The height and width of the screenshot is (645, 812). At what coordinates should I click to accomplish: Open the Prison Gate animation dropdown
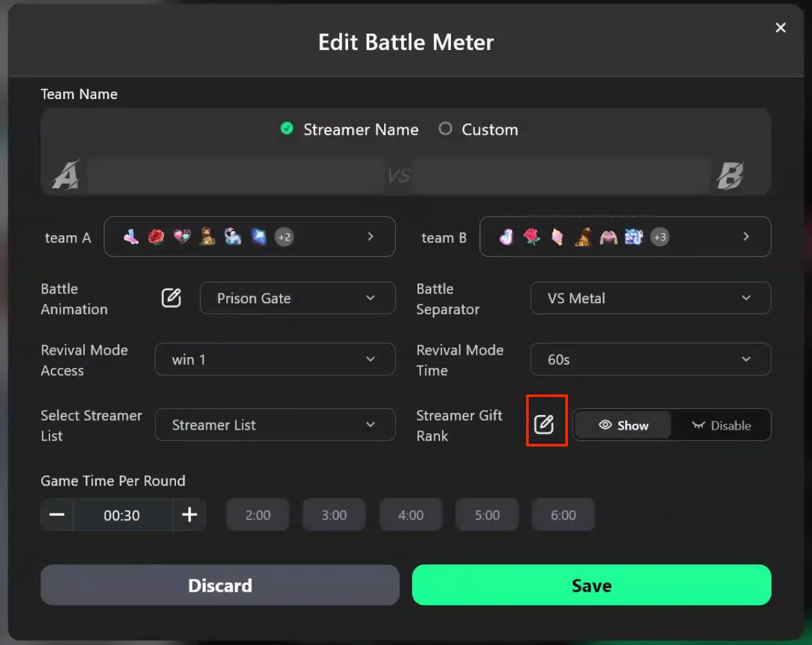(x=297, y=298)
